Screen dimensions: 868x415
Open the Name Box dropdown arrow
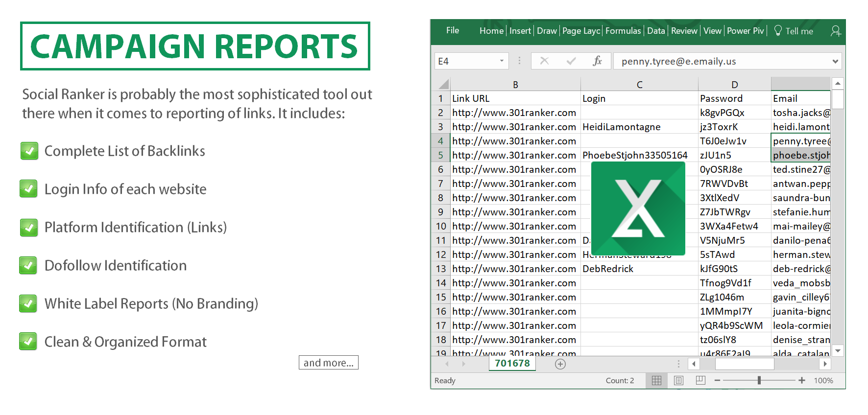click(x=502, y=61)
